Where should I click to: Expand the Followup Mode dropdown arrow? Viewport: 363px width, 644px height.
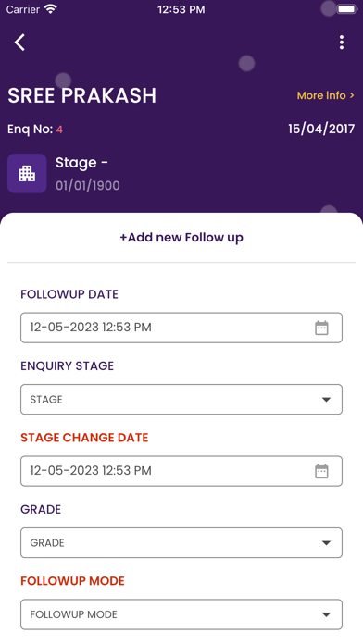[326, 614]
